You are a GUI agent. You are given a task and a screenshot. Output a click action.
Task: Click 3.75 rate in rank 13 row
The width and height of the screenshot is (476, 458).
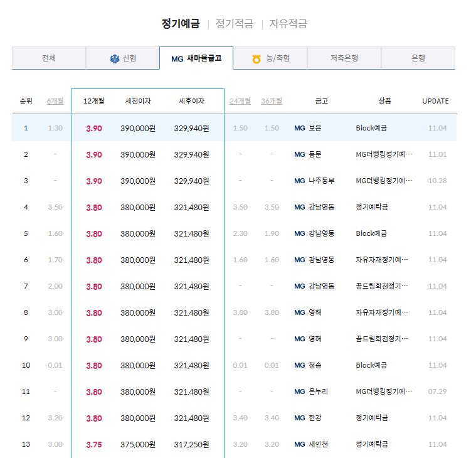94,445
